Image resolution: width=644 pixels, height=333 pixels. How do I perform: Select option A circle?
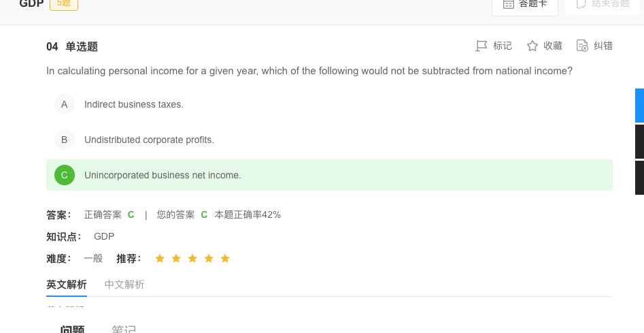coord(64,104)
